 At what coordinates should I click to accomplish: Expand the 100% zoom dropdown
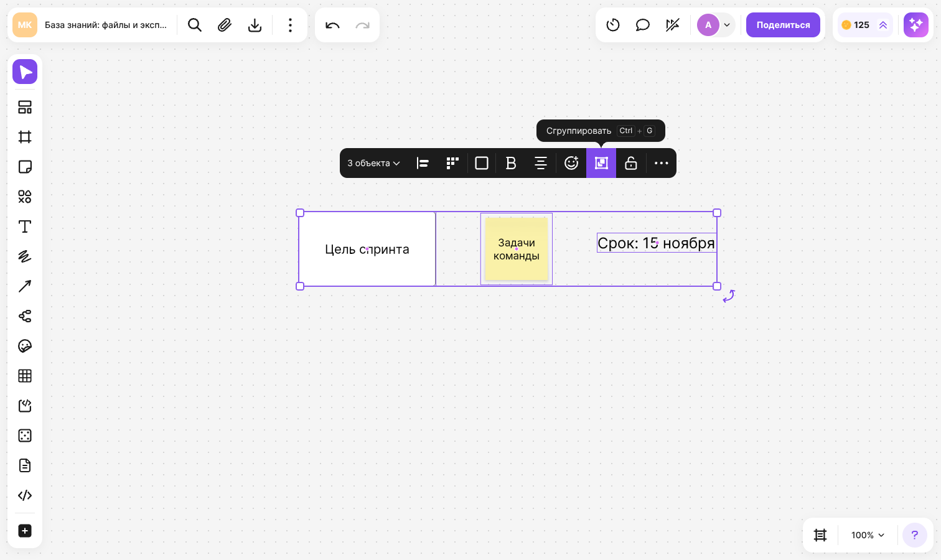868,535
